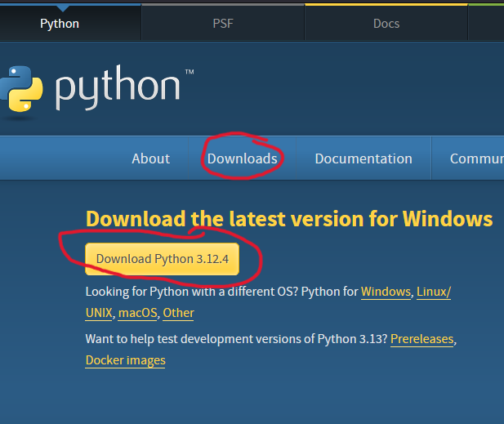The image size is (504, 424).
Task: Open the Docs top tab
Action: [386, 24]
